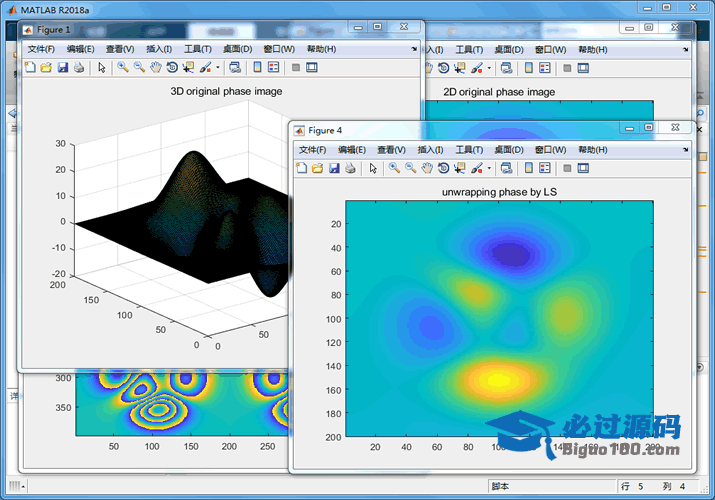Open 文件(F) menu in Figure 4
This screenshot has height=500, width=715.
[x=313, y=149]
